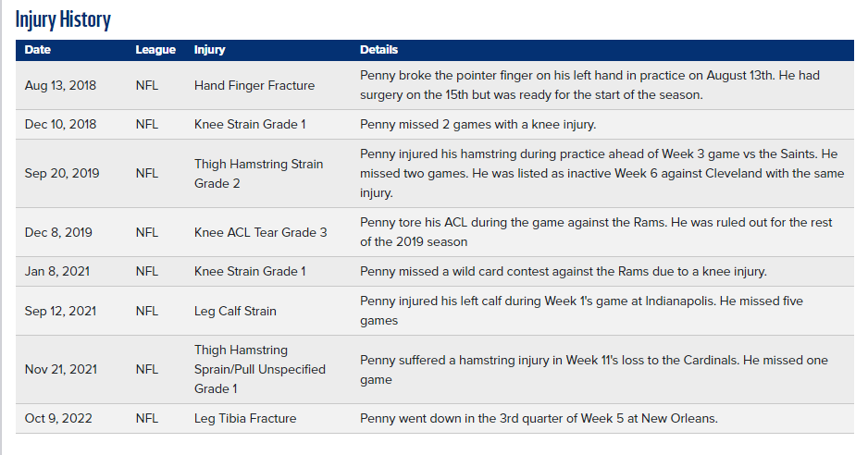Click the Leg Tibia Fracture injury entry

(245, 418)
